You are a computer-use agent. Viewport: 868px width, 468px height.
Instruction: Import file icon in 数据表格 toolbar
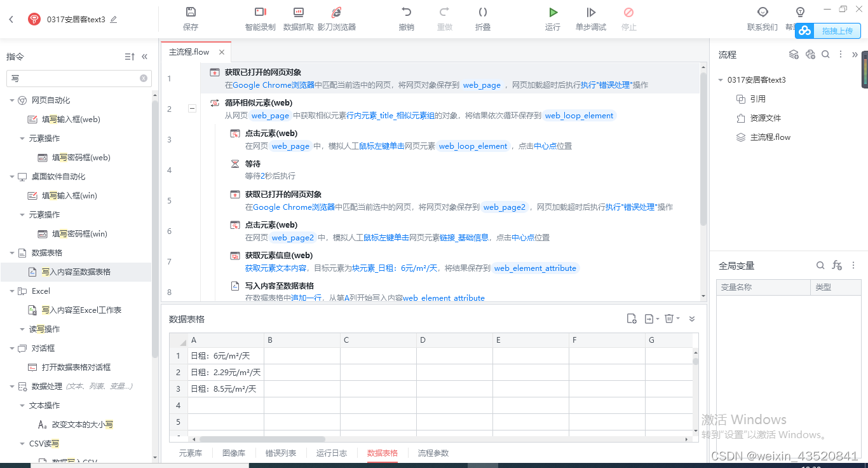click(x=632, y=319)
